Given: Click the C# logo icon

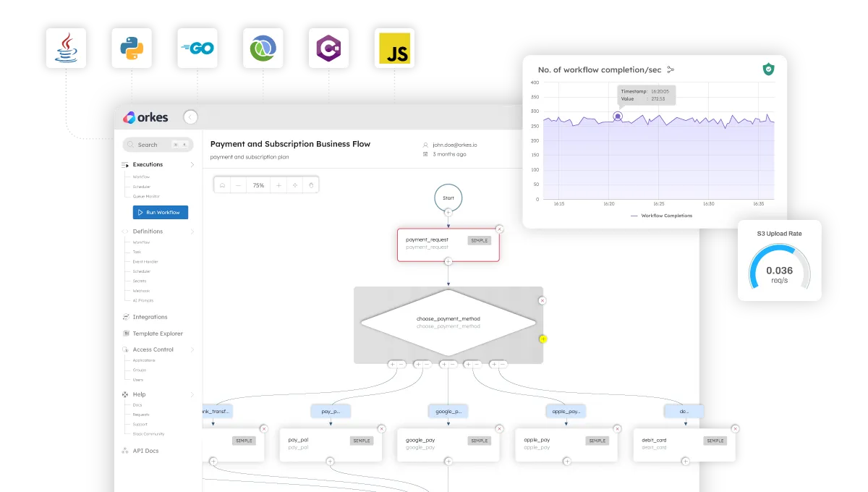Looking at the screenshot, I should [x=328, y=47].
